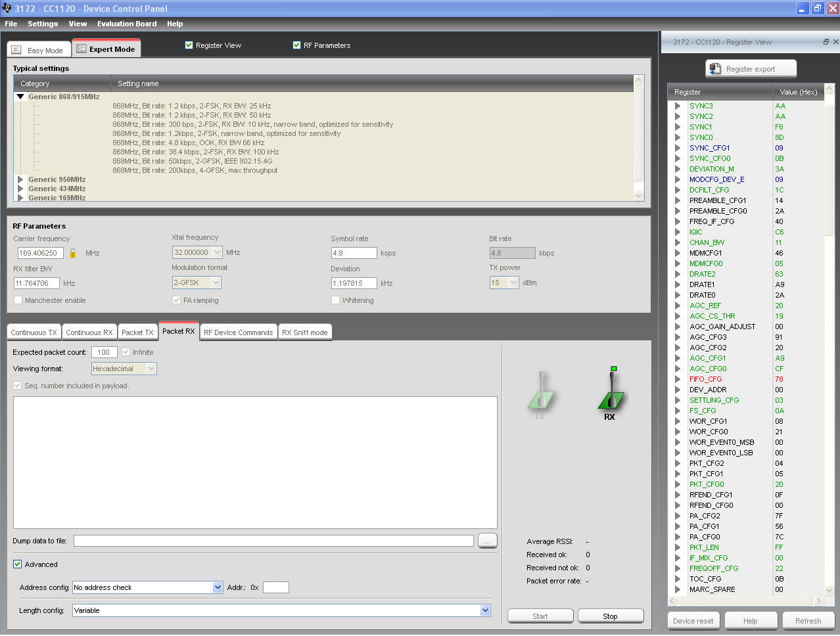The image size is (840, 636).
Task: Expand the Generic 169MHz category
Action: pos(20,198)
